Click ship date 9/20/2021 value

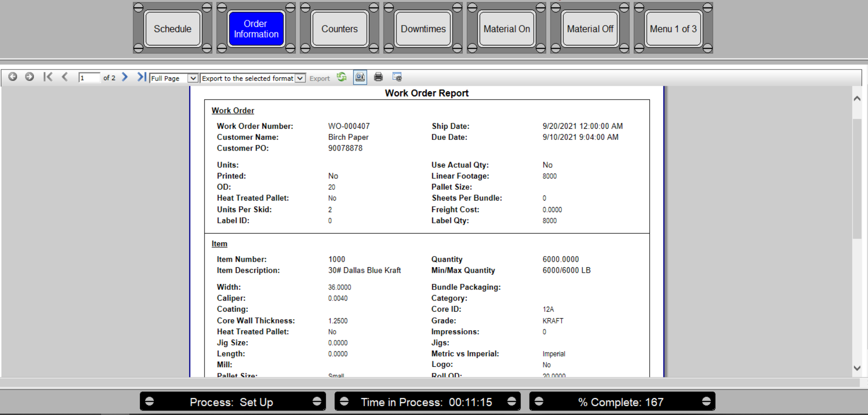[x=582, y=126]
